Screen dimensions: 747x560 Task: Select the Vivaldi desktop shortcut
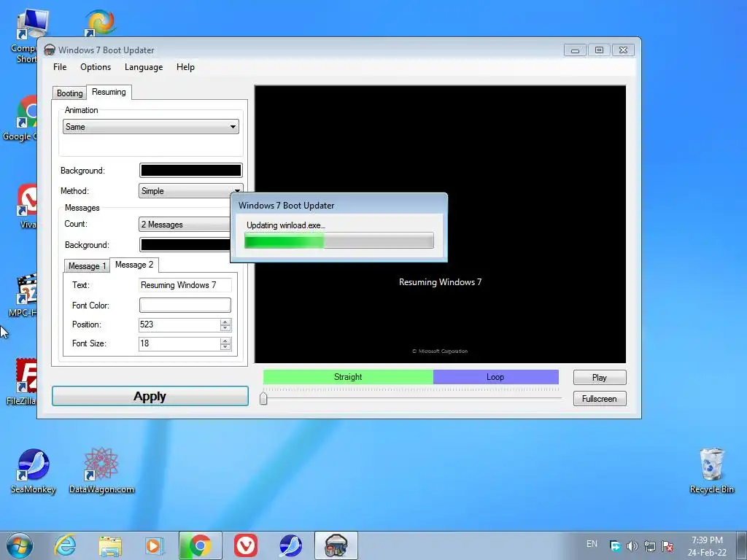tap(27, 206)
